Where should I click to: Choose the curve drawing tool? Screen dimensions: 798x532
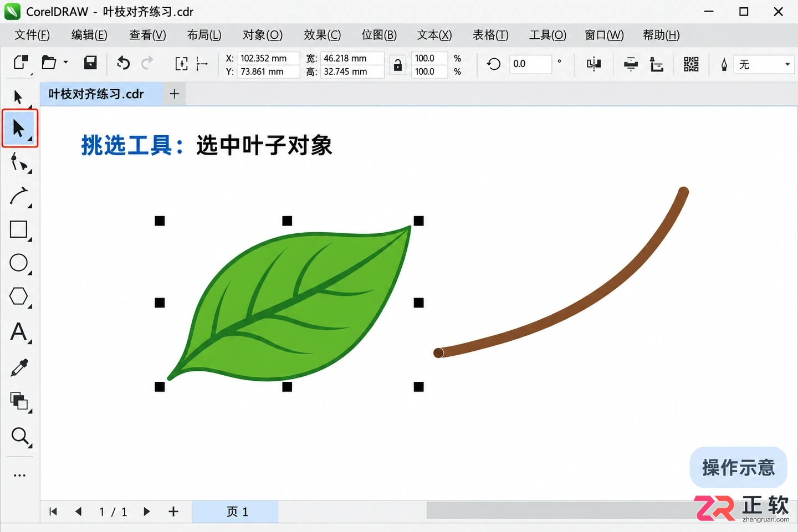pyautogui.click(x=19, y=196)
